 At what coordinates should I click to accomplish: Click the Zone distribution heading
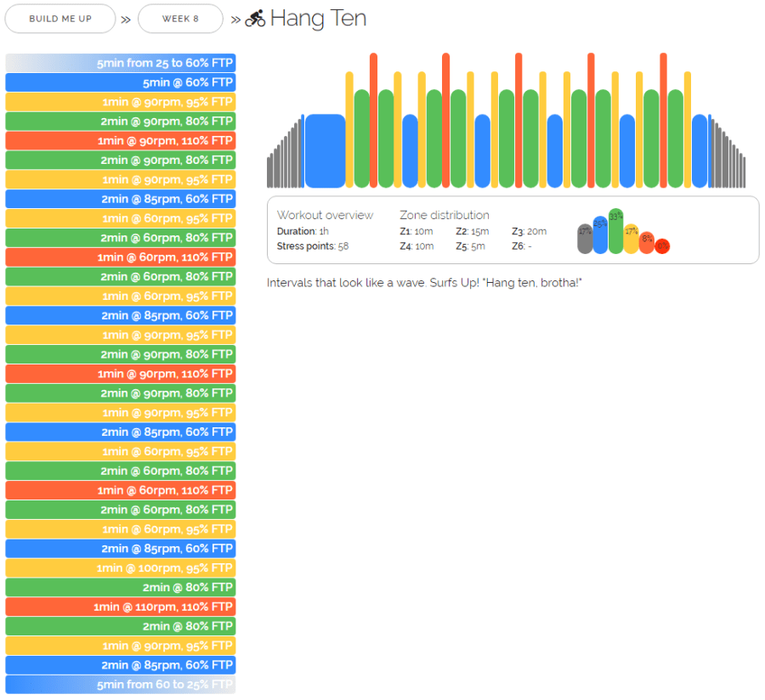[445, 215]
